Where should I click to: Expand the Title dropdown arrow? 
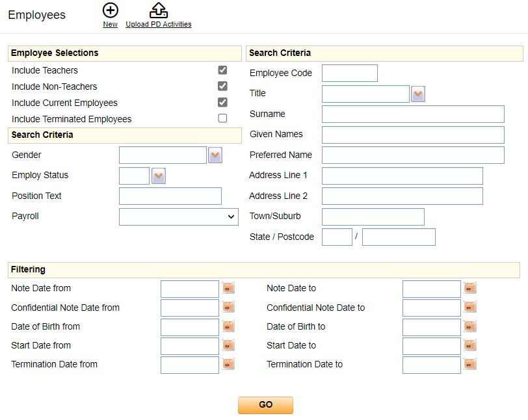click(x=418, y=94)
